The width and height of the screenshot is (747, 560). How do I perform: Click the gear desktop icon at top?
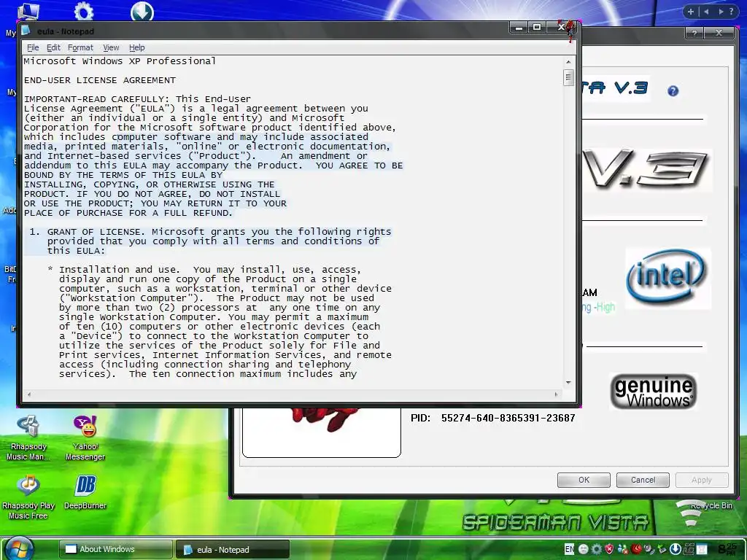point(84,10)
